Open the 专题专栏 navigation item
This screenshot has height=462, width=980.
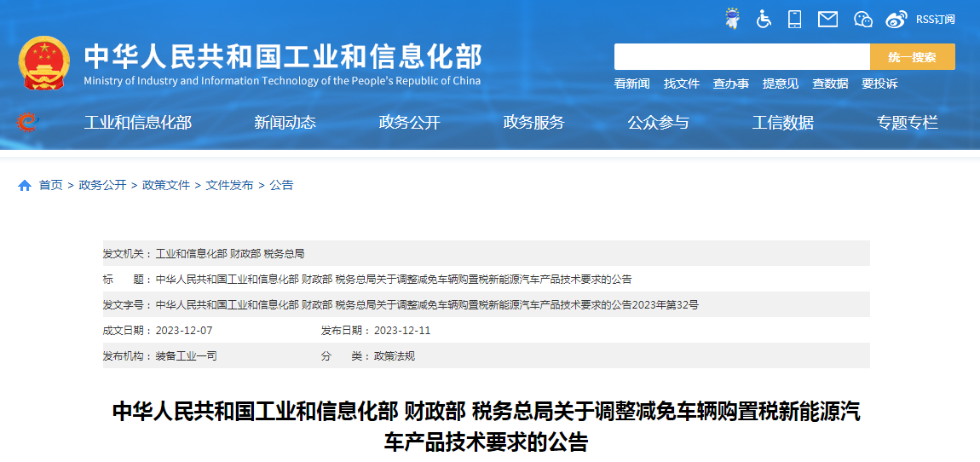click(907, 123)
